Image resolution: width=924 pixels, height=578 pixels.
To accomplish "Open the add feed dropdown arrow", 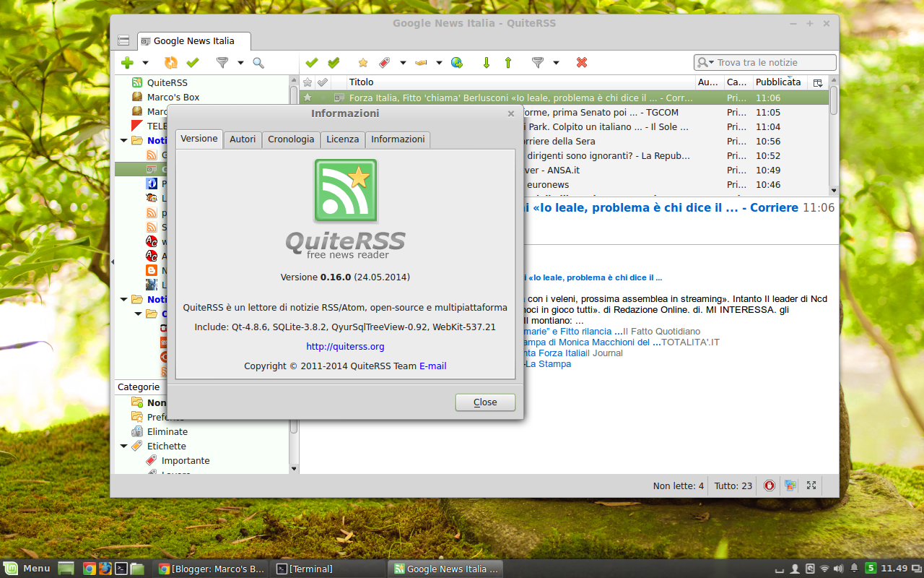I will point(145,63).
